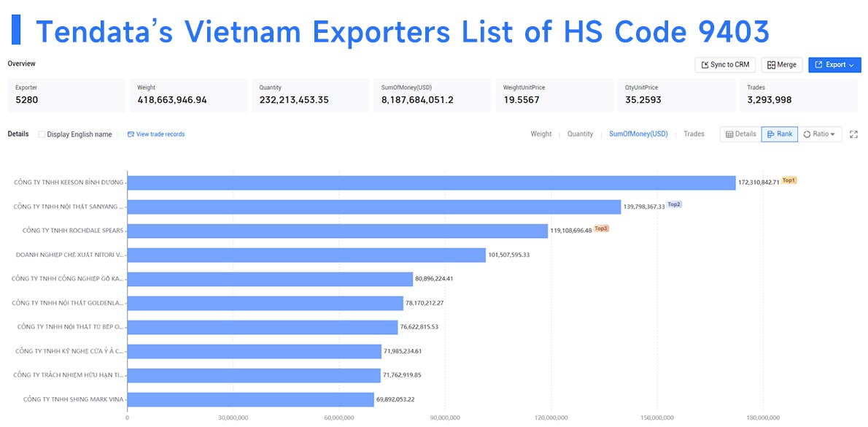Image resolution: width=868 pixels, height=427 pixels.
Task: Switch metric to Quantity
Action: point(580,134)
